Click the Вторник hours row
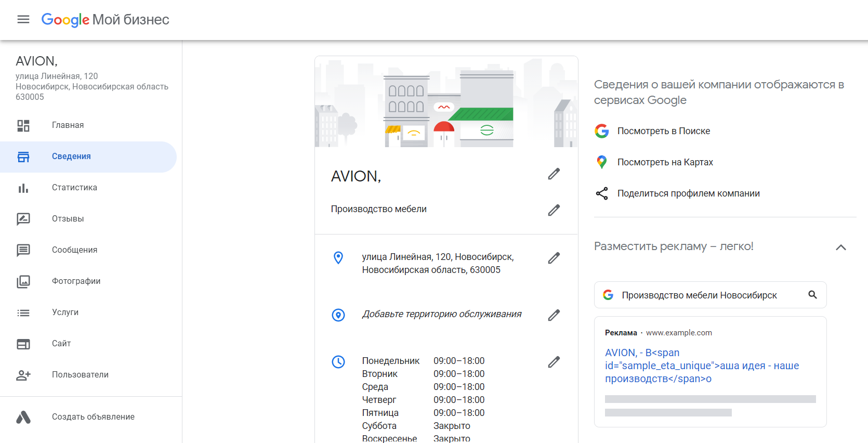This screenshot has width=868, height=443. [x=423, y=374]
